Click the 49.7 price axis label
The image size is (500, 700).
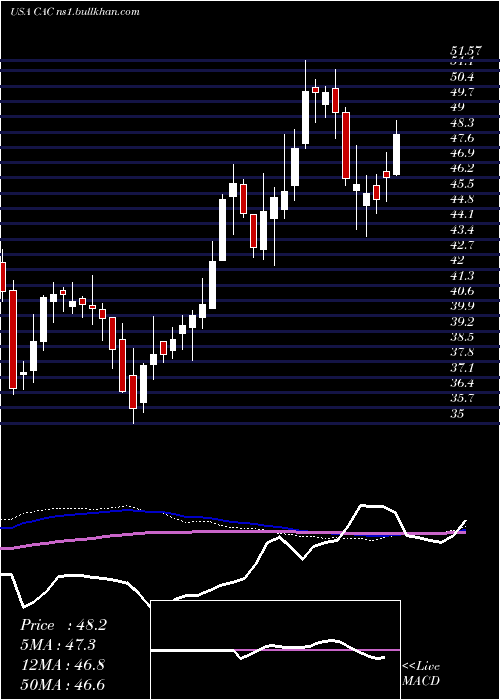[x=462, y=92]
